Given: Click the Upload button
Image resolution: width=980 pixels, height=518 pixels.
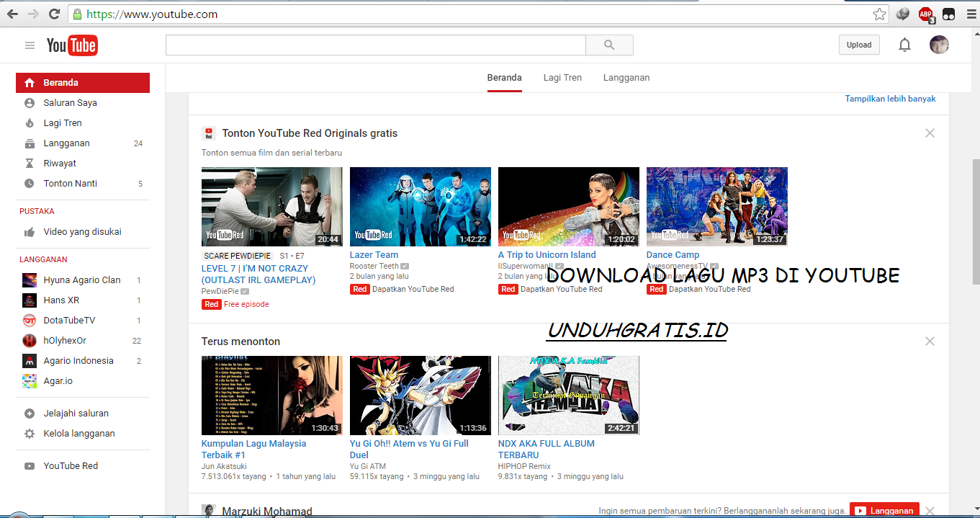Looking at the screenshot, I should pyautogui.click(x=859, y=45).
